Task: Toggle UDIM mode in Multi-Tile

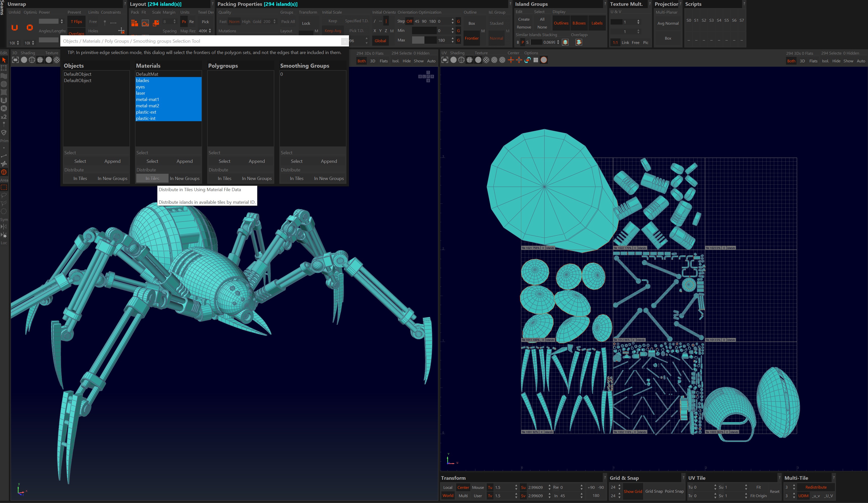Action: [803, 496]
